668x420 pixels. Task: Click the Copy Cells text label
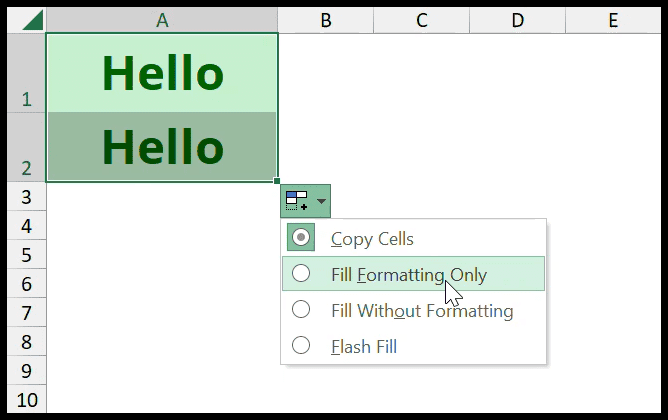tap(372, 239)
